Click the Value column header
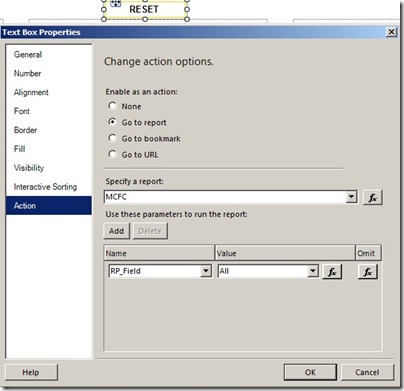The image size is (404, 391). (285, 253)
